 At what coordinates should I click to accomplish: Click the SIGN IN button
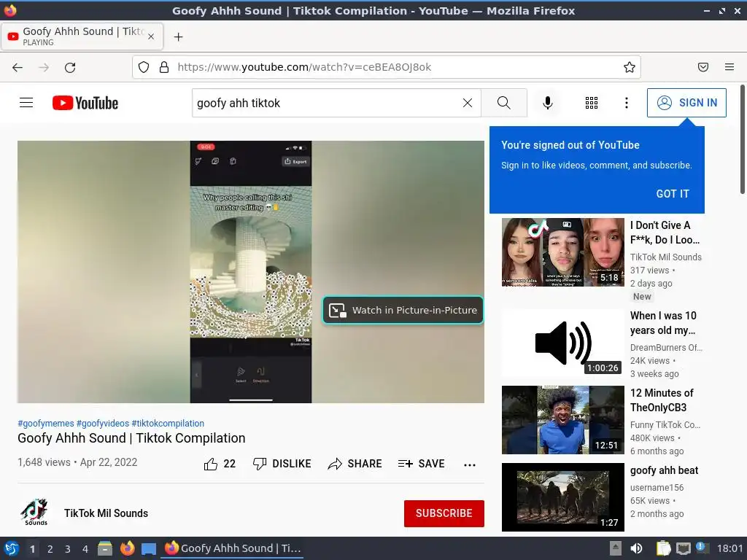[x=686, y=103]
